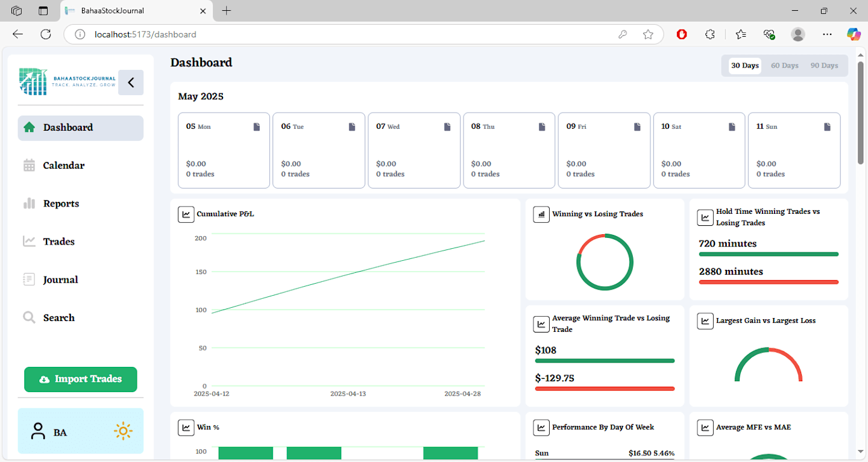Open the Calendar page from sidebar

[63, 166]
